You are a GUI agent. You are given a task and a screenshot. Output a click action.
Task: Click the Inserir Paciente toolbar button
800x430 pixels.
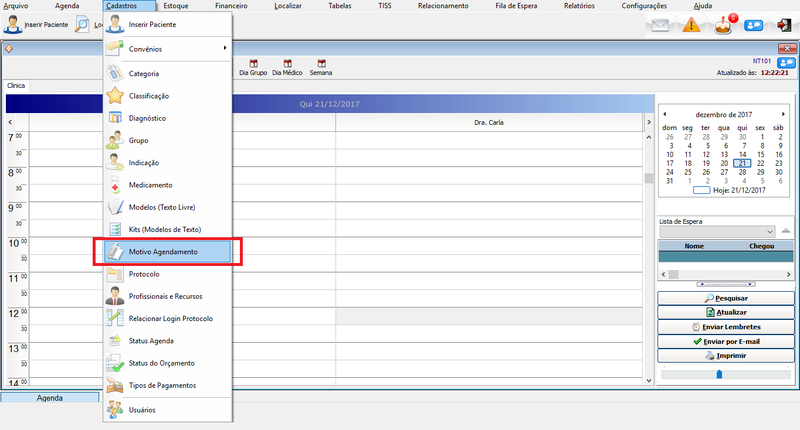(x=38, y=24)
